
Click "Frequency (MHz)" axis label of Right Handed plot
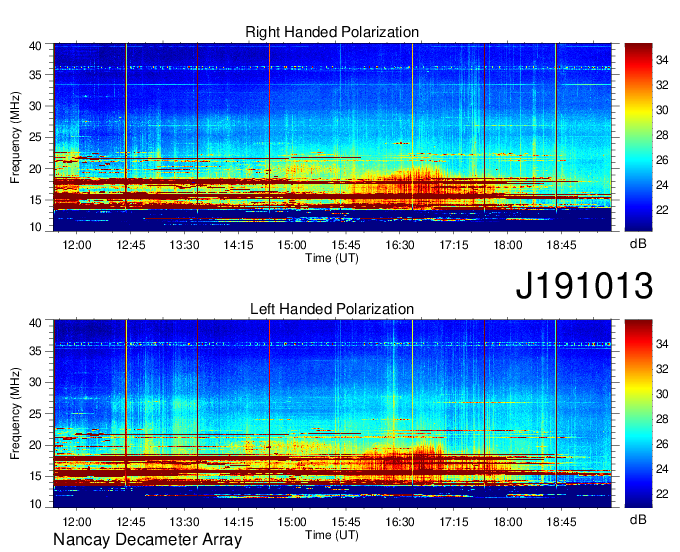[x=15, y=137]
